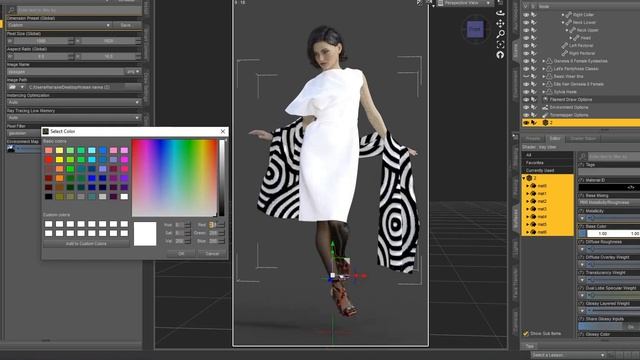The image size is (640, 360).
Task: Open the image format png dropdown
Action: click(x=133, y=71)
